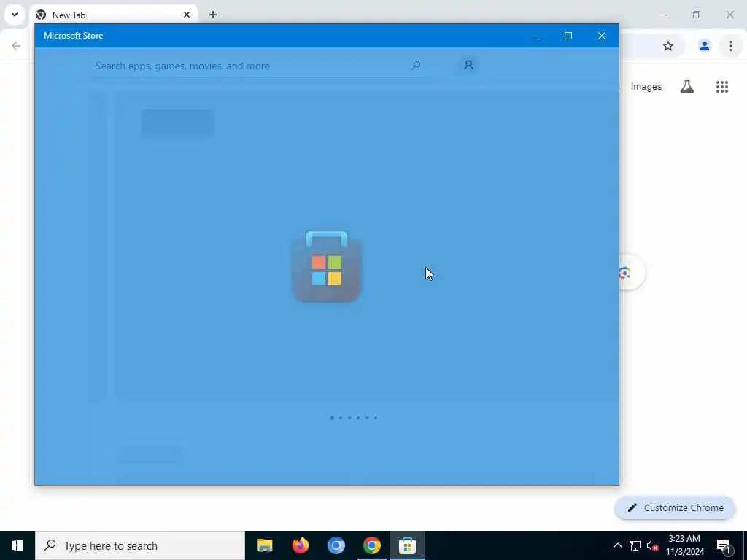Open a new Chrome tab with plus button
This screenshot has height=560, width=747.
tap(213, 15)
